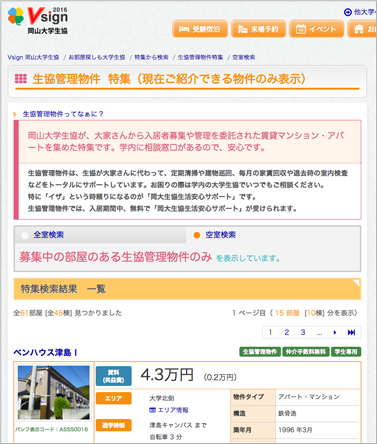This screenshot has width=377, height=444.
Task: Go to 特集から検索 breadcrumb
Action: (x=151, y=57)
